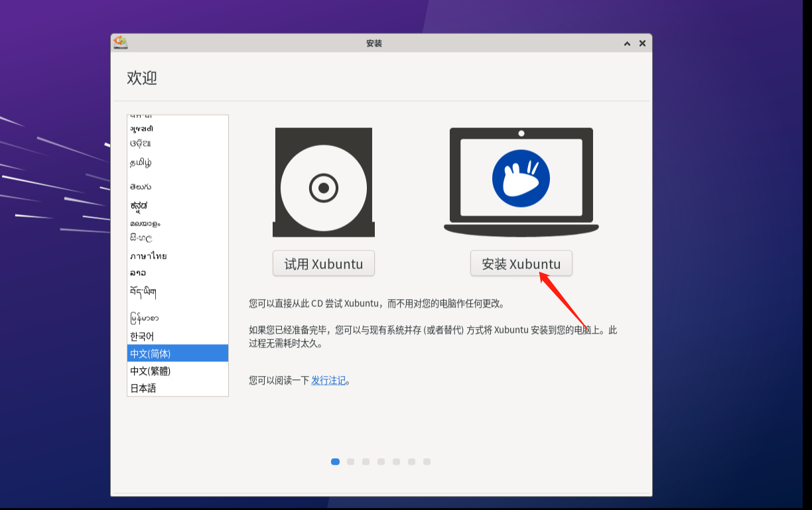This screenshot has height=510, width=812.
Task: Click the first blue progress step dot
Action: pos(335,462)
